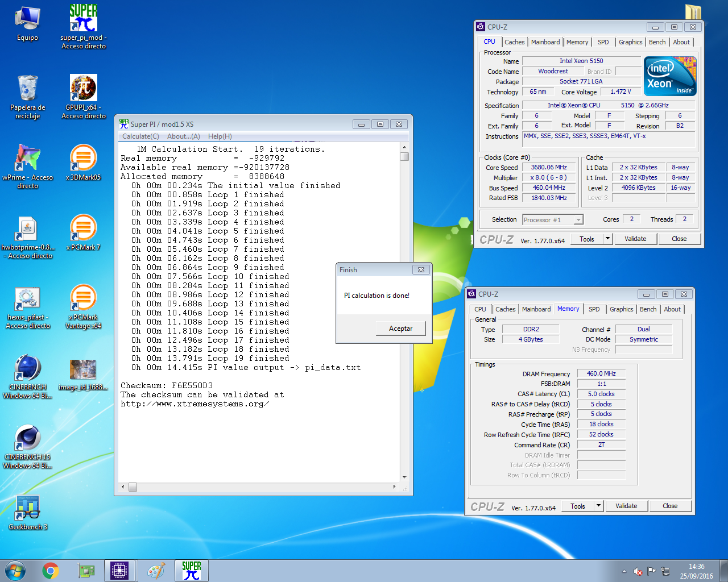Show hidden tray icons arrow
The image size is (728, 582).
point(624,571)
